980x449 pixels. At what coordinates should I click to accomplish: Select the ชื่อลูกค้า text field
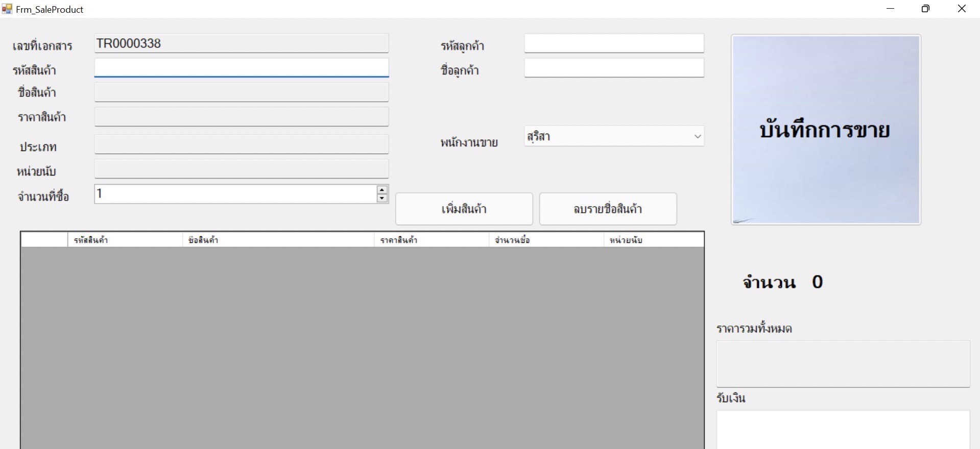[614, 68]
